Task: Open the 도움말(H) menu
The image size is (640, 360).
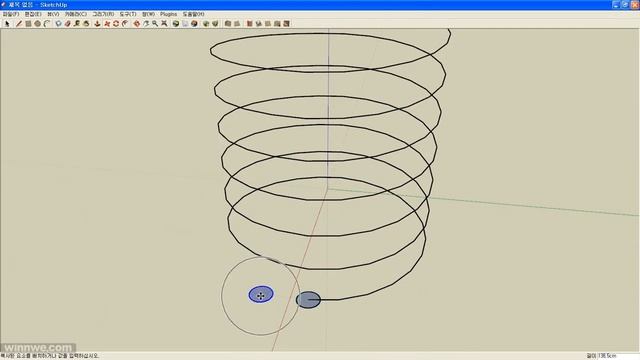Action: pyautogui.click(x=193, y=14)
